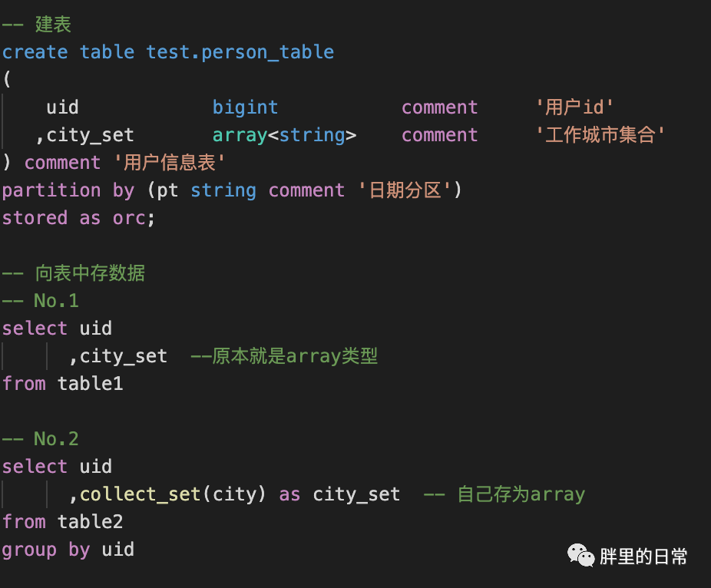This screenshot has width=711, height=588.
Task: Place cursor on the bigint type
Action: click(245, 107)
